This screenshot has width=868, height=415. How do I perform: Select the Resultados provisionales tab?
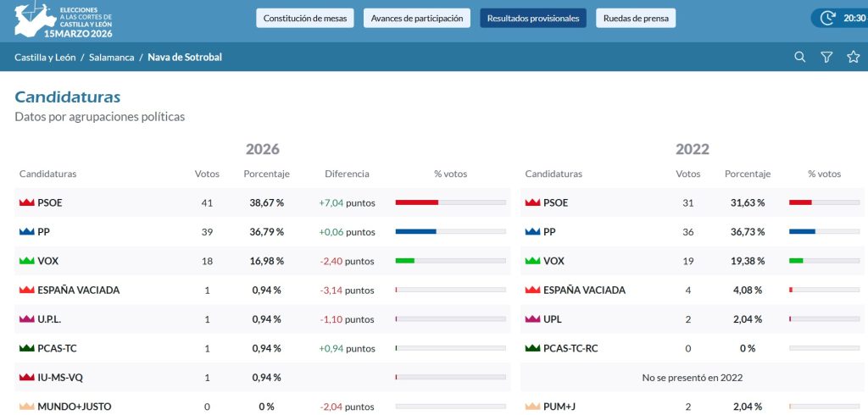(x=533, y=19)
